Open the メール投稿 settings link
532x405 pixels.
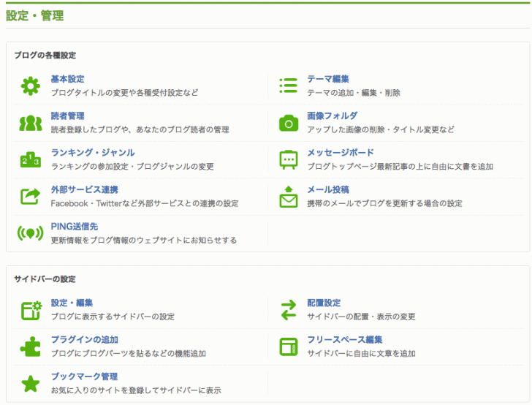pyautogui.click(x=327, y=189)
